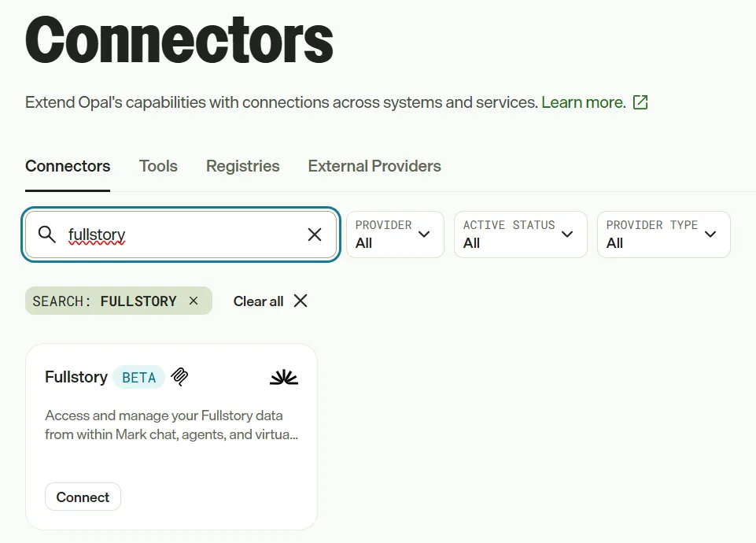Expand the Provider Type dropdown
Screen dimensions: 756x543
click(x=663, y=235)
